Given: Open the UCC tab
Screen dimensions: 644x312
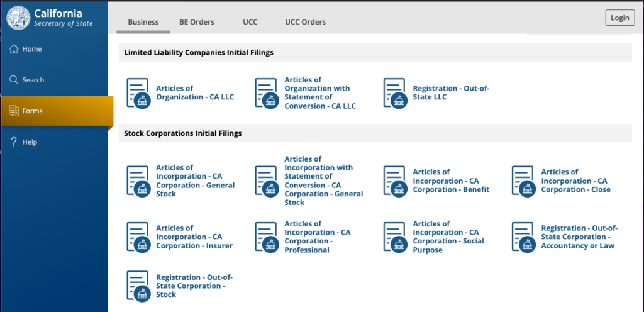Looking at the screenshot, I should pos(250,22).
